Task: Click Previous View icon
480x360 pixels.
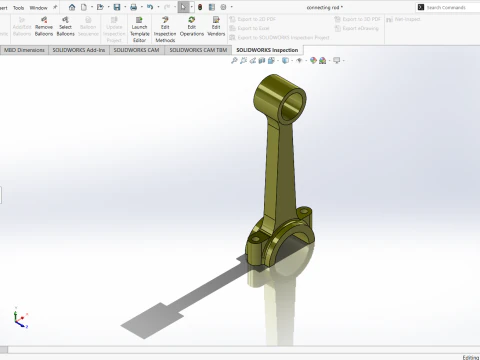Action: click(x=253, y=60)
